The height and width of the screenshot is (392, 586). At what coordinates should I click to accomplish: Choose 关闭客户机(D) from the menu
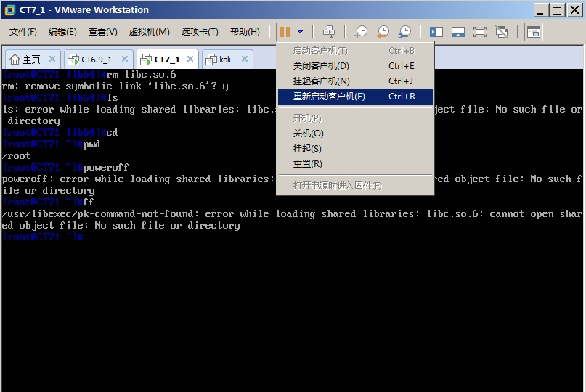pyautogui.click(x=355, y=66)
